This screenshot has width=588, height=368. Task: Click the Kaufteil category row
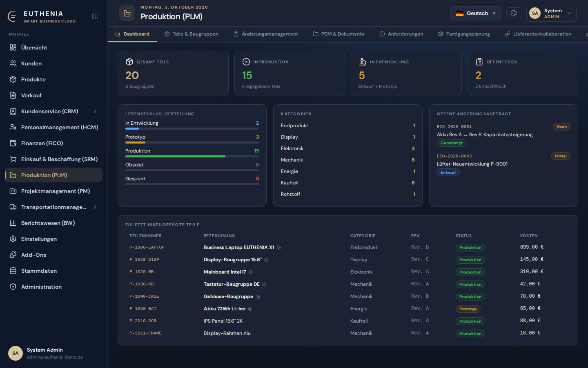pyautogui.click(x=348, y=183)
